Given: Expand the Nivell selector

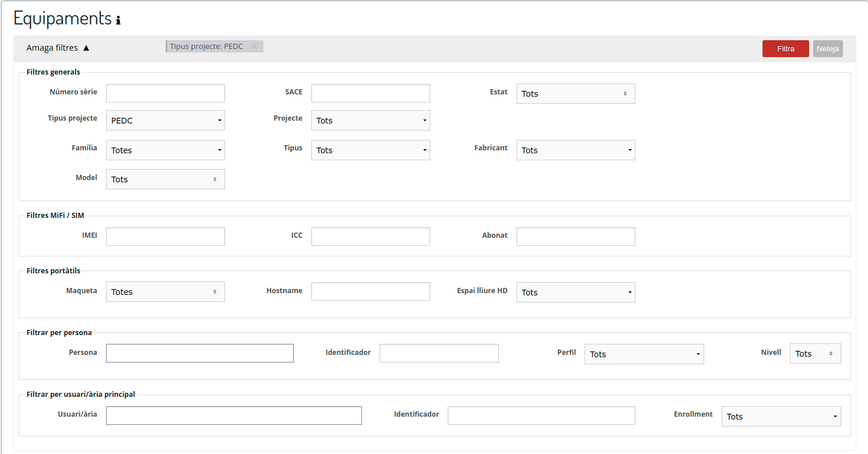Looking at the screenshot, I should 815,354.
